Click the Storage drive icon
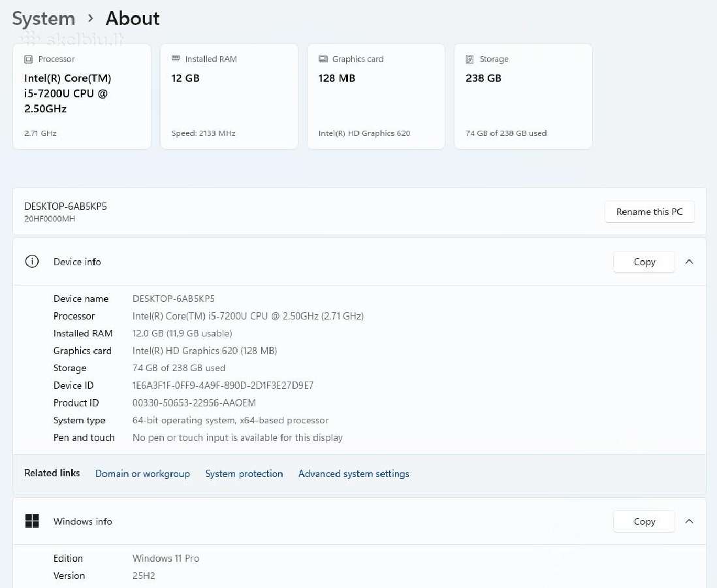 [x=470, y=59]
